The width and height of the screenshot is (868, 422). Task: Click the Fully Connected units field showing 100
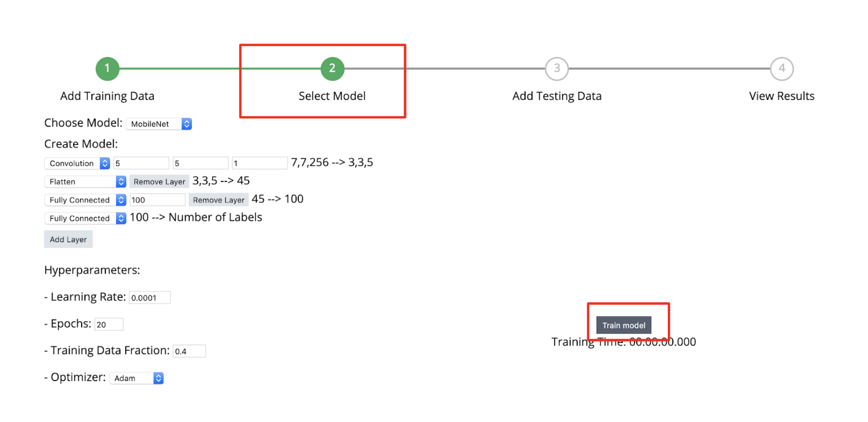pyautogui.click(x=157, y=200)
